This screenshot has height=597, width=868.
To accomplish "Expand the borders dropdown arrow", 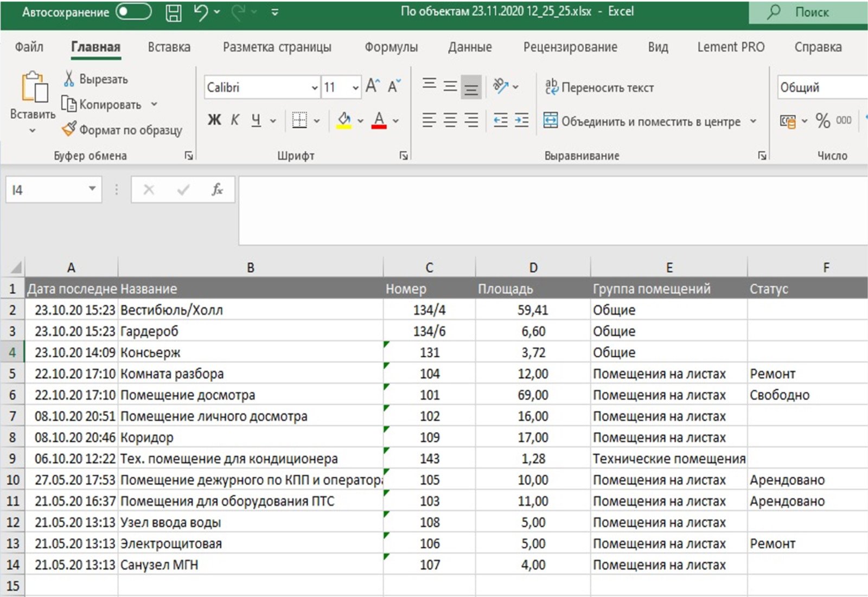I will (317, 120).
